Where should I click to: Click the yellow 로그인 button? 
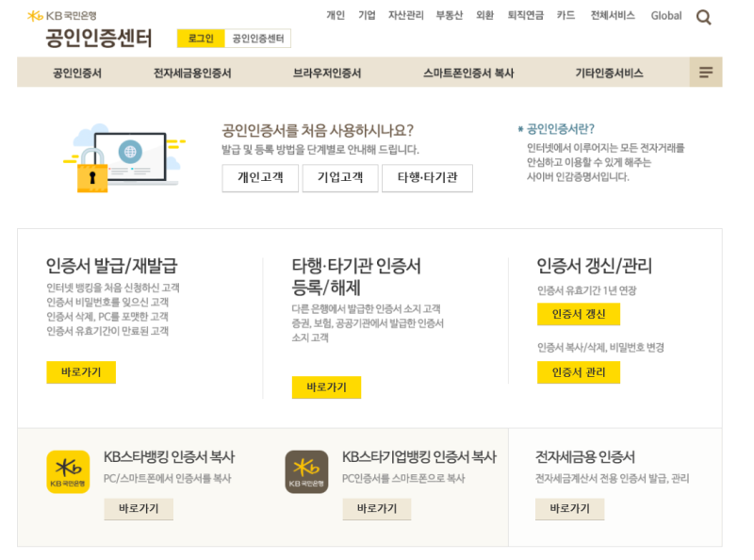(x=201, y=39)
